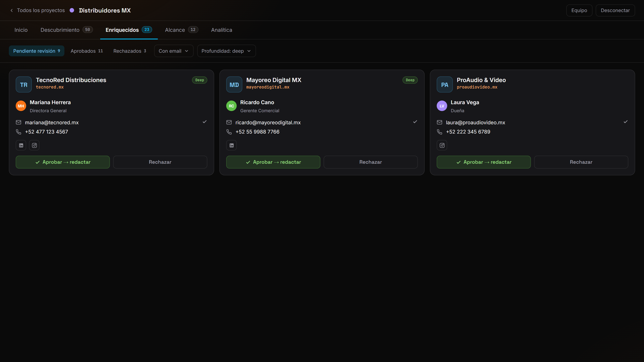Switch to the Descubrimiento tab
The height and width of the screenshot is (362, 644).
click(66, 30)
